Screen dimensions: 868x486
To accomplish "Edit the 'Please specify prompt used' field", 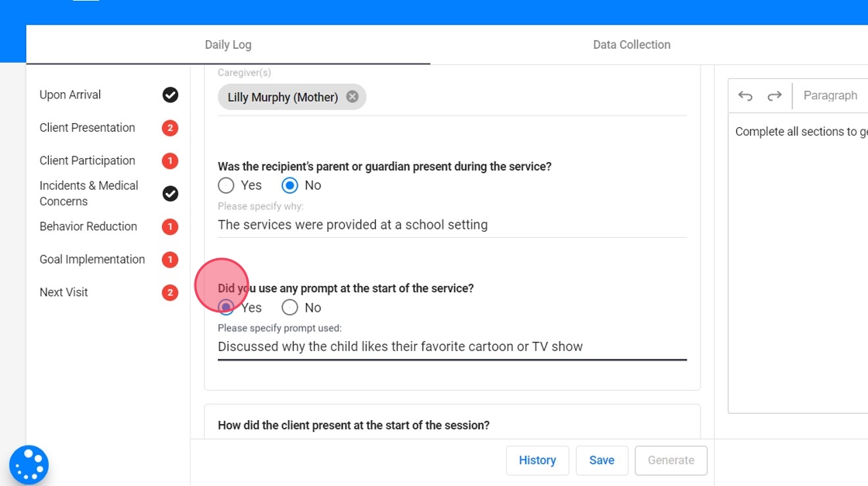I will (x=452, y=346).
